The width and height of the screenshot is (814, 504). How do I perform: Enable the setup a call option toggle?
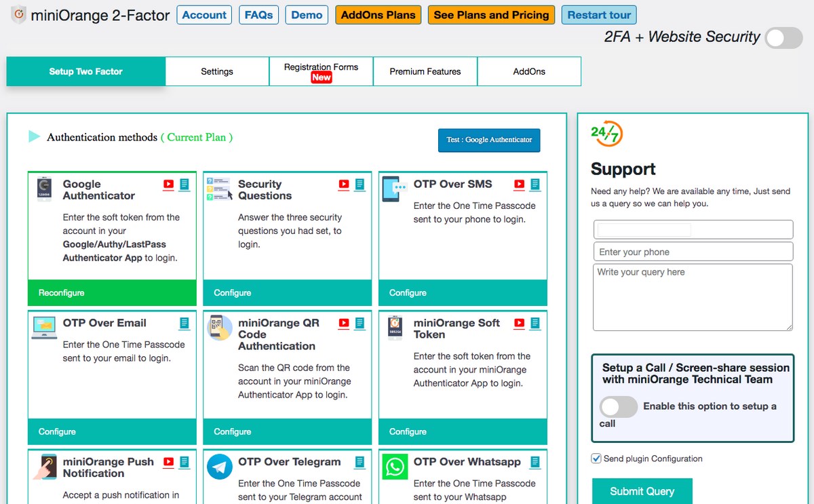click(x=619, y=407)
